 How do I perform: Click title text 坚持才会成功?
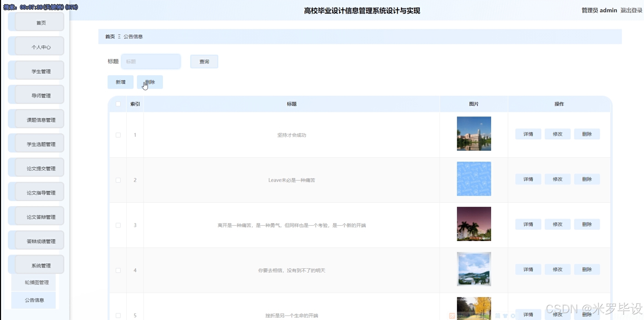click(x=292, y=135)
